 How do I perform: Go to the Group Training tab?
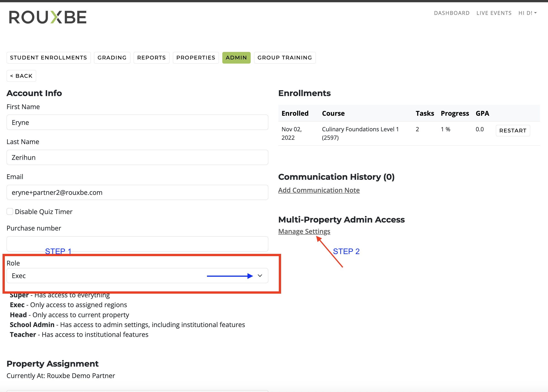[285, 58]
